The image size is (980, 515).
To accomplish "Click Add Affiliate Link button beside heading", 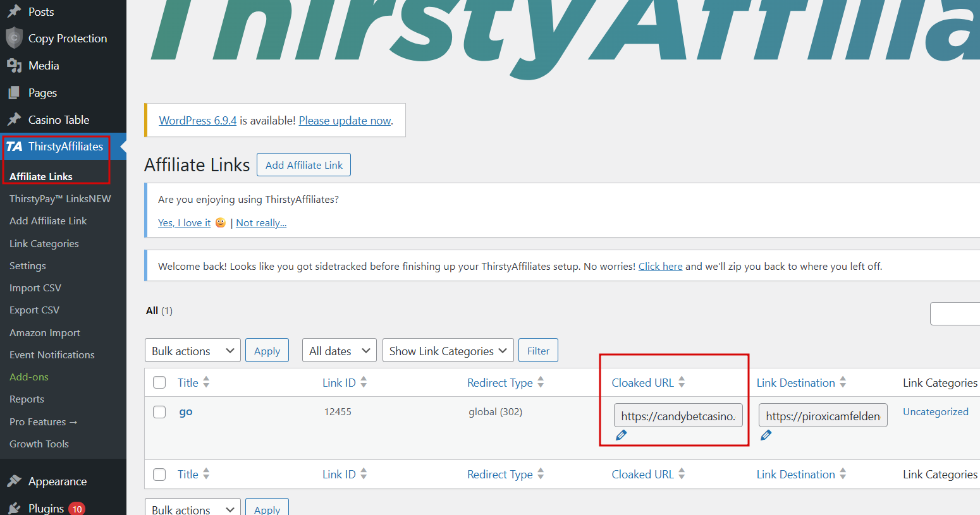I will pyautogui.click(x=303, y=165).
